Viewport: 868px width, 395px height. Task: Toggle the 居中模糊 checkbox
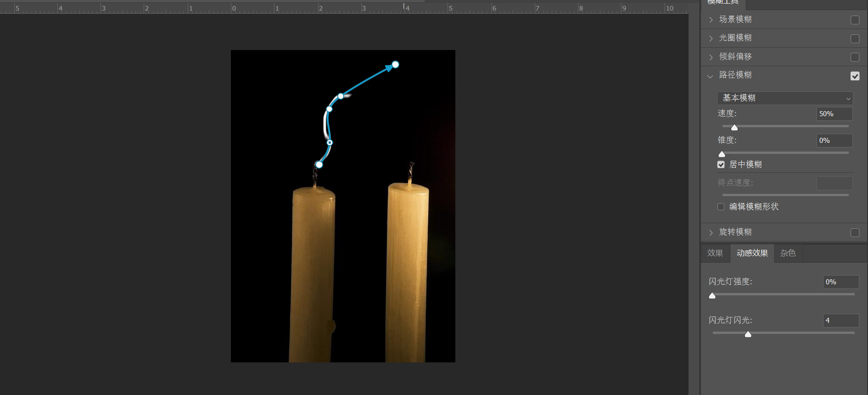(x=721, y=164)
